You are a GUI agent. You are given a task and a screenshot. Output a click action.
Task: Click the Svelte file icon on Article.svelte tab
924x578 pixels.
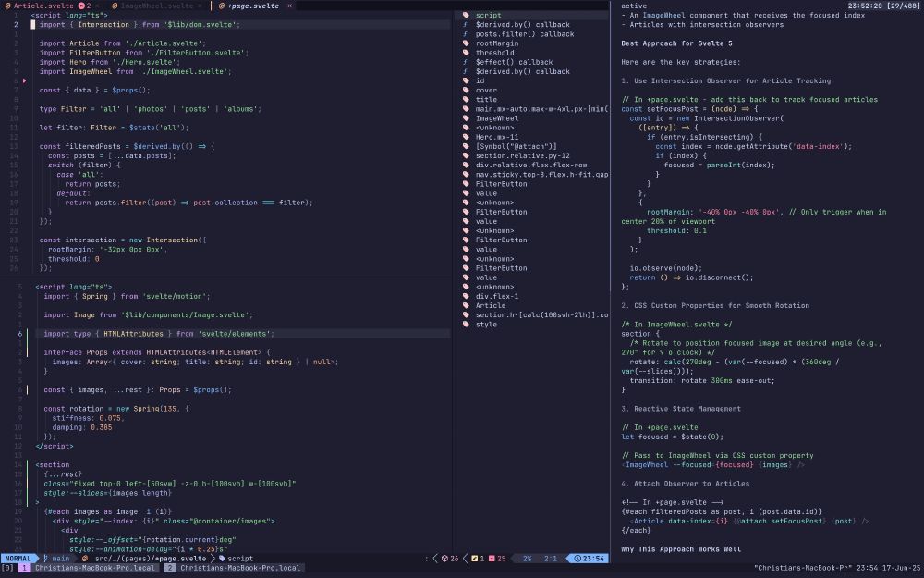pos(7,6)
